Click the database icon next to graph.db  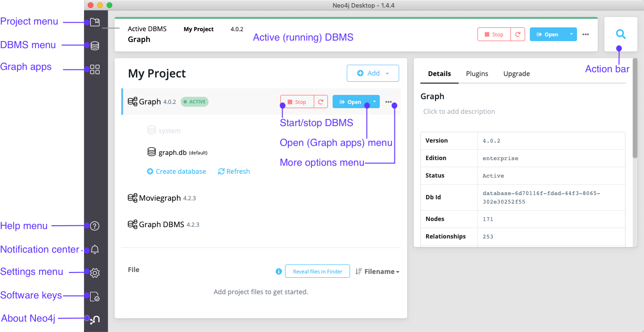151,152
